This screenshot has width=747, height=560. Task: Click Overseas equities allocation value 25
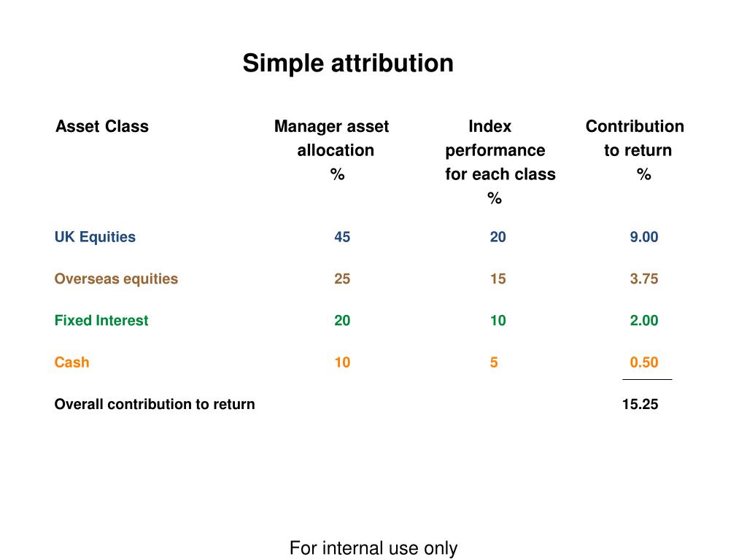342,279
